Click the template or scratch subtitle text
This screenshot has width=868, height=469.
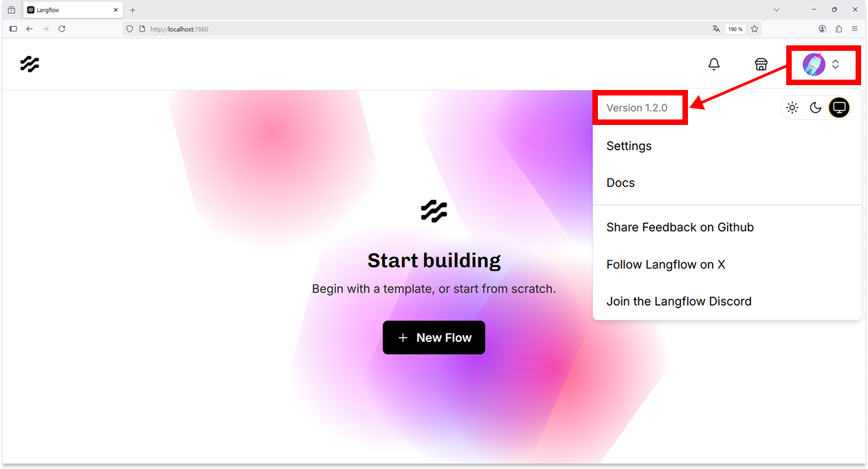[434, 289]
